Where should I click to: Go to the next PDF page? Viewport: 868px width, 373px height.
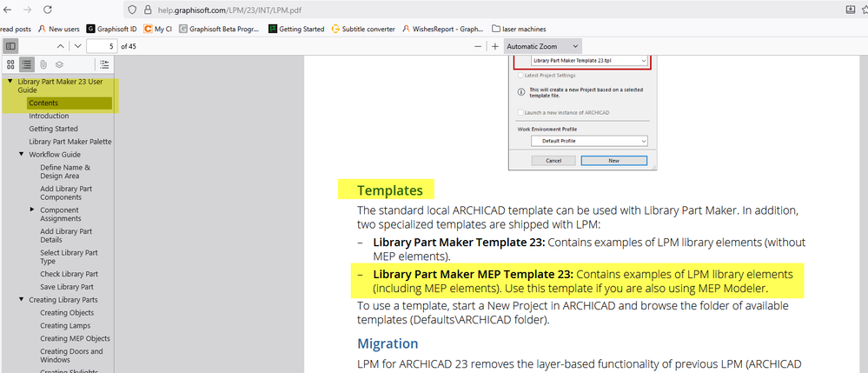point(78,47)
